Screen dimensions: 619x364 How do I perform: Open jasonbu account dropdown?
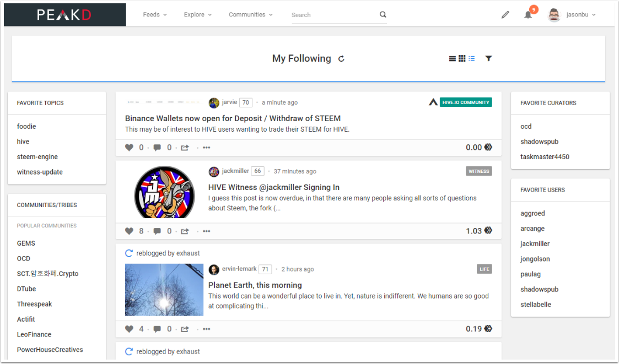581,14
